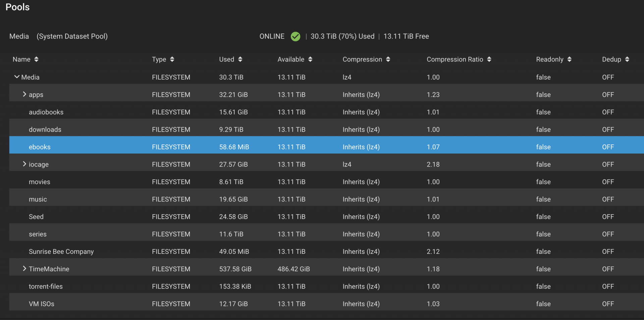
Task: Sort by Available column arrows
Action: [310, 59]
